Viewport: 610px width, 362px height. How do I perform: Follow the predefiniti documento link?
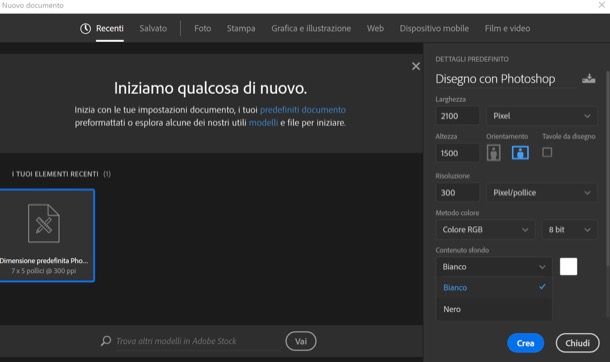[x=303, y=110]
